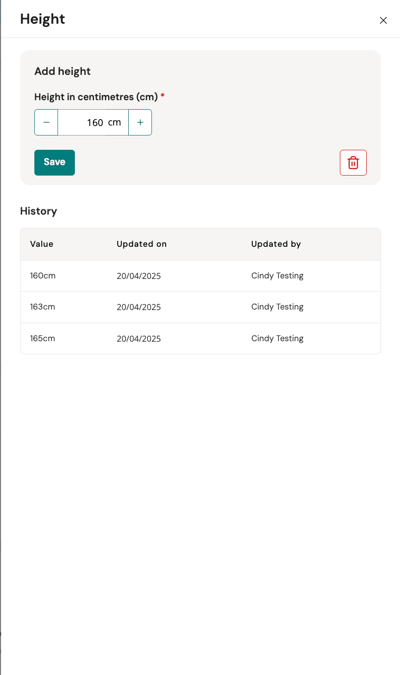Screen dimensions: 400x675
Task: Click the Height in centimetres label
Action: [96, 97]
